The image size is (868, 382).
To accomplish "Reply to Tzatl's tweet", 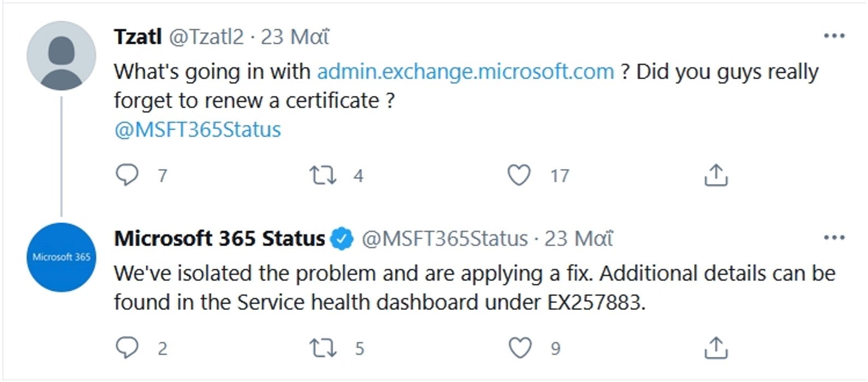I will [128, 175].
